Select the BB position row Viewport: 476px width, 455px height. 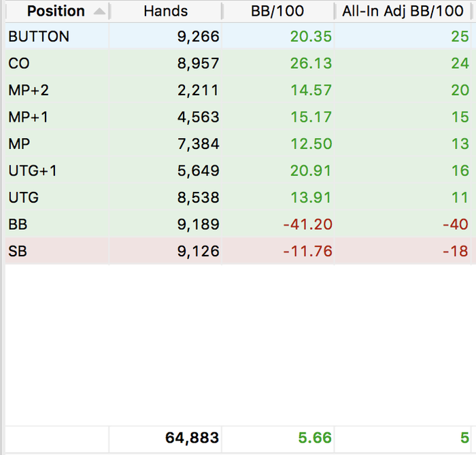[238, 224]
